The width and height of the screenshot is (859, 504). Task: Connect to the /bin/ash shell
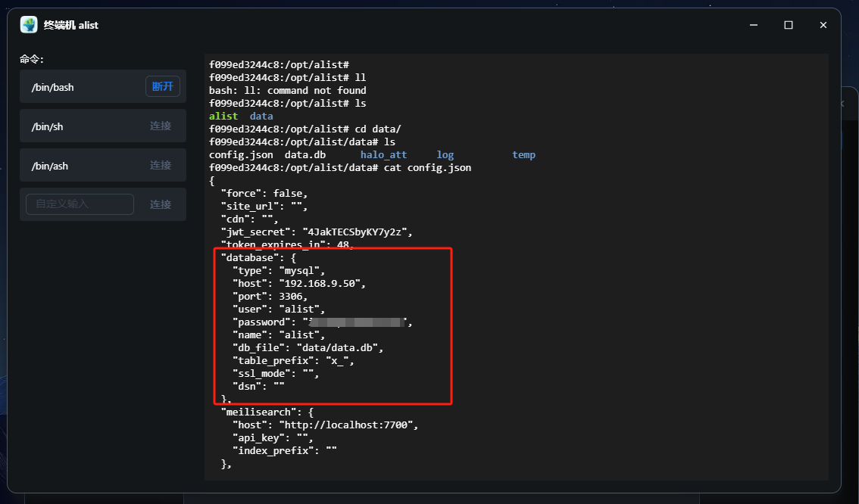pyautogui.click(x=161, y=165)
